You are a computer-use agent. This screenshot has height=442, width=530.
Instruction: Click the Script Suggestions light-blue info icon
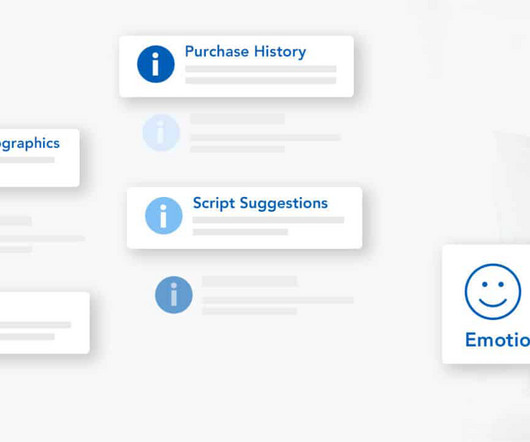point(164,216)
